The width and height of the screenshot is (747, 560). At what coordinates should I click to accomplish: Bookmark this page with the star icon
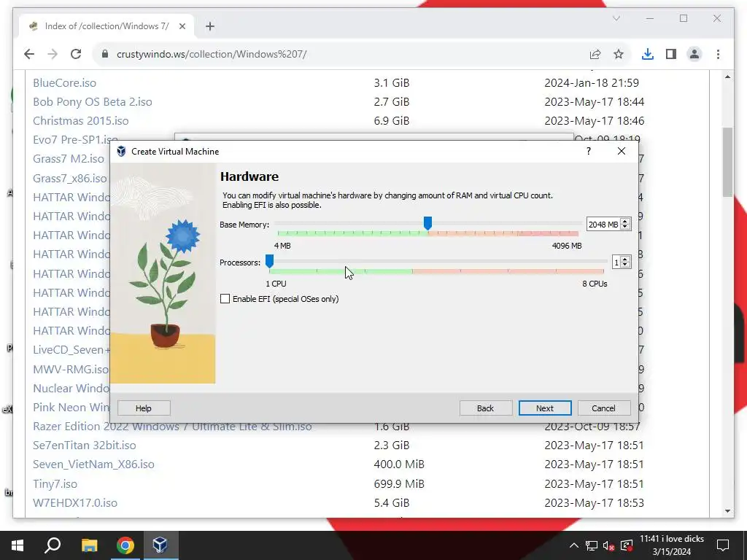(x=619, y=54)
